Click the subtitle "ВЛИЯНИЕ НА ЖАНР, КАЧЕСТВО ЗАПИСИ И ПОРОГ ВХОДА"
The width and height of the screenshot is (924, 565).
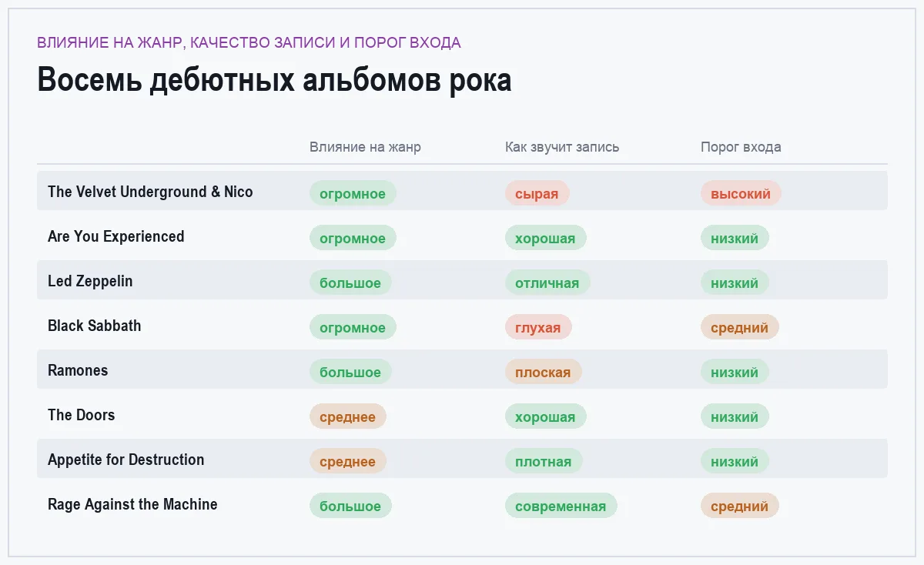coord(249,42)
